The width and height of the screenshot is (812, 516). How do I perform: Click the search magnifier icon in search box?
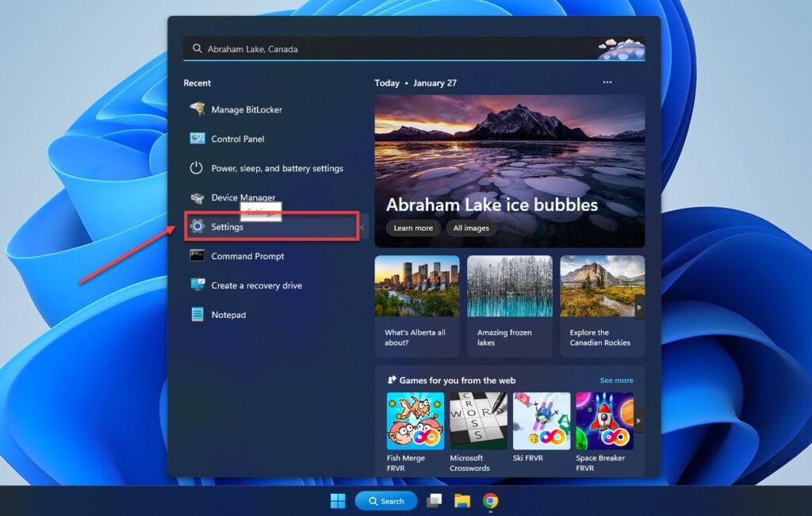click(197, 48)
